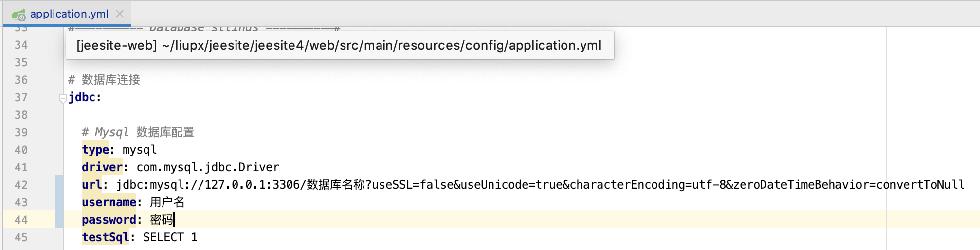Image resolution: width=980 pixels, height=250 pixels.
Task: Click the blue change marker beside line 42
Action: [x=59, y=185]
